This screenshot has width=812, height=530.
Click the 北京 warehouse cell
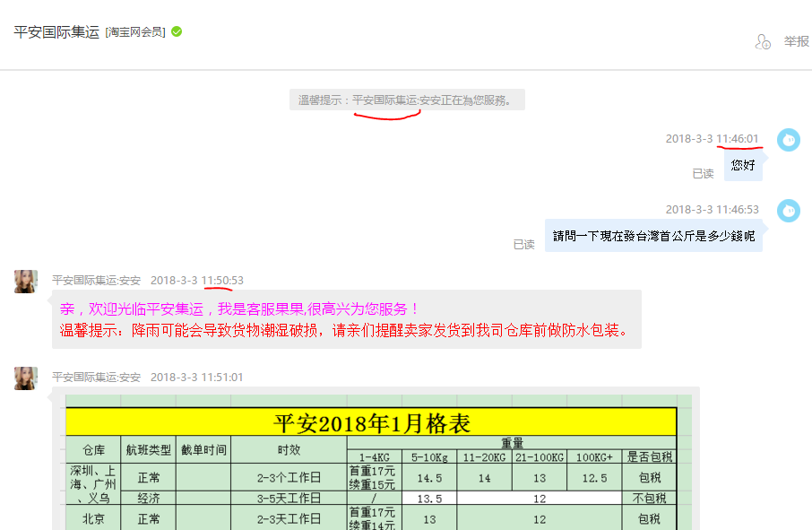[93, 518]
